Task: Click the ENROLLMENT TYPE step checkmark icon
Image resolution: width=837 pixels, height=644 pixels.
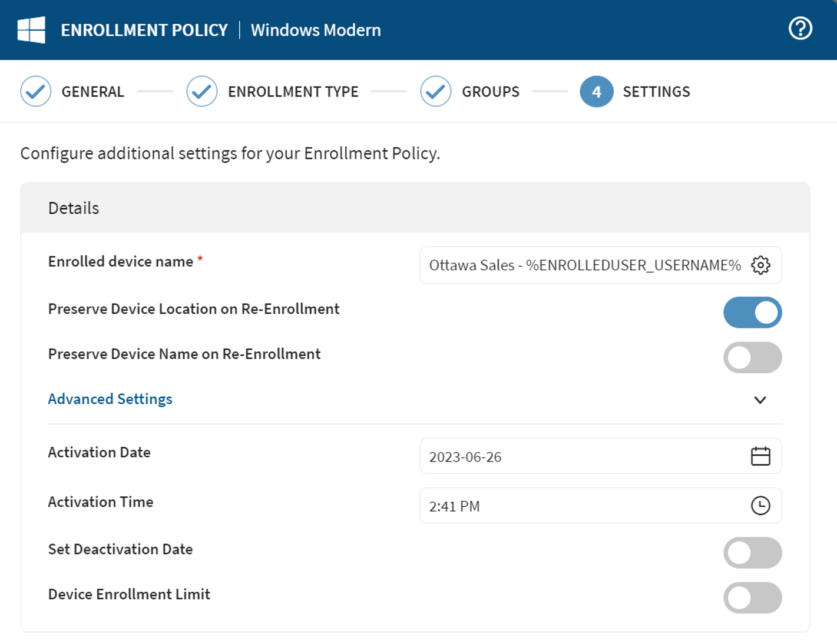Action: [201, 91]
